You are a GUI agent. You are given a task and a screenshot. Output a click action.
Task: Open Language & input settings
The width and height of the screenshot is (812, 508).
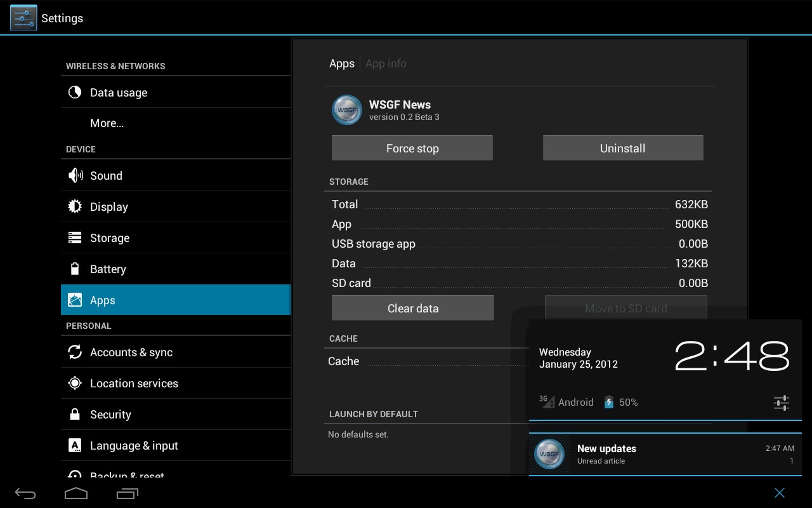click(176, 445)
